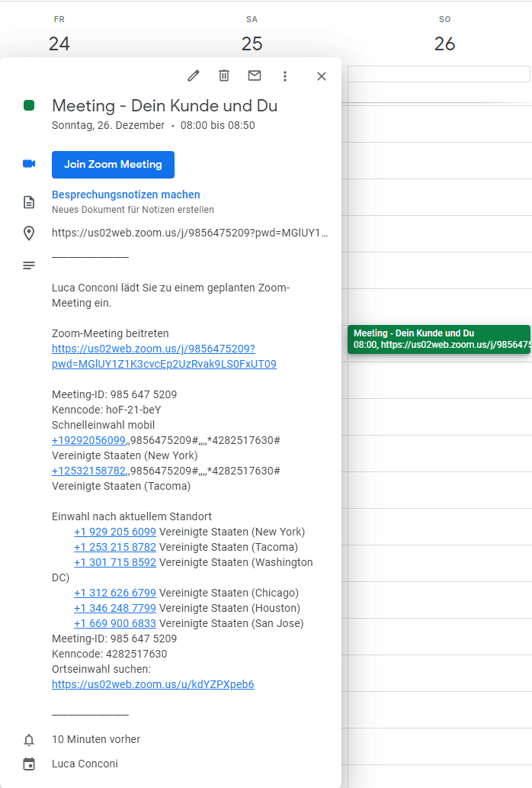Click the date line 'Sonntag, 26. Dezember'

point(108,125)
